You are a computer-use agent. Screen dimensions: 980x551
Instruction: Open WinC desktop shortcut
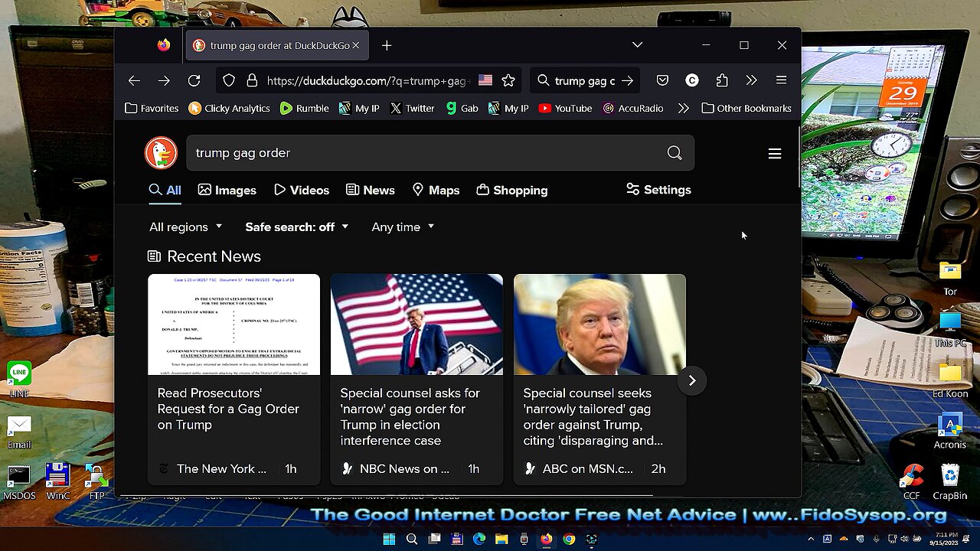click(58, 482)
